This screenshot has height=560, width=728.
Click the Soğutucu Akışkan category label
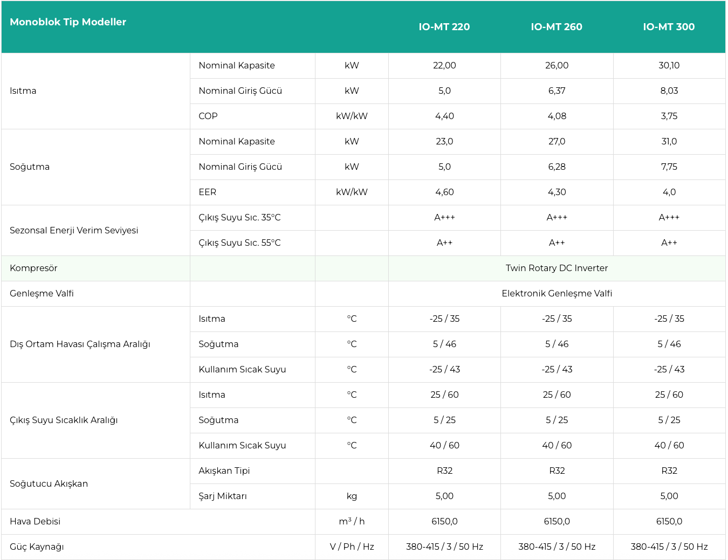pyautogui.click(x=49, y=484)
